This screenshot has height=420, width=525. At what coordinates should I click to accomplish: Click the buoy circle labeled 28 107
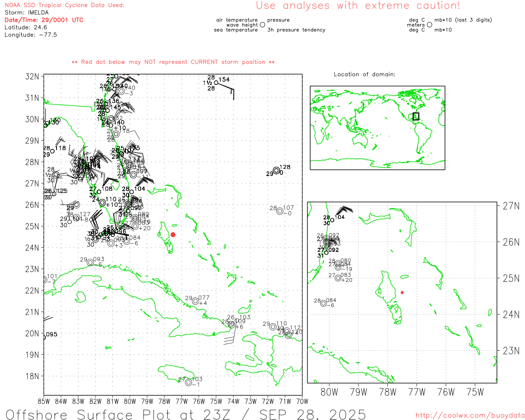point(280,211)
